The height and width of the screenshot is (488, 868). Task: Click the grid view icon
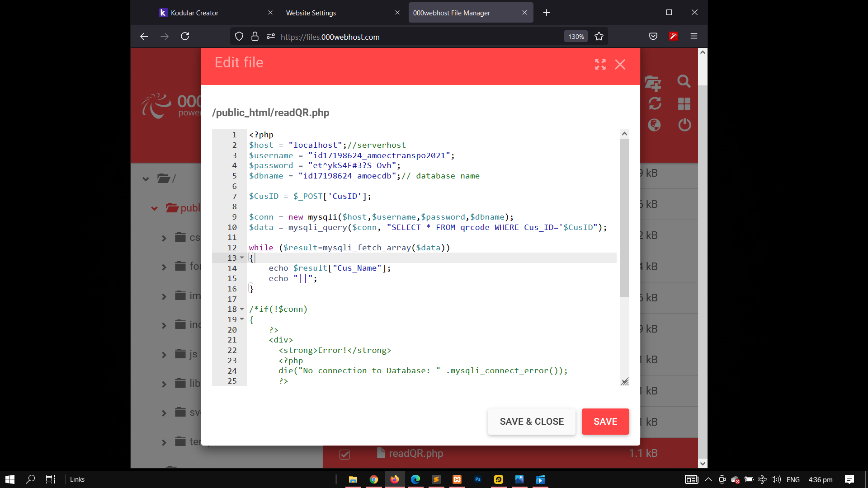coord(684,104)
